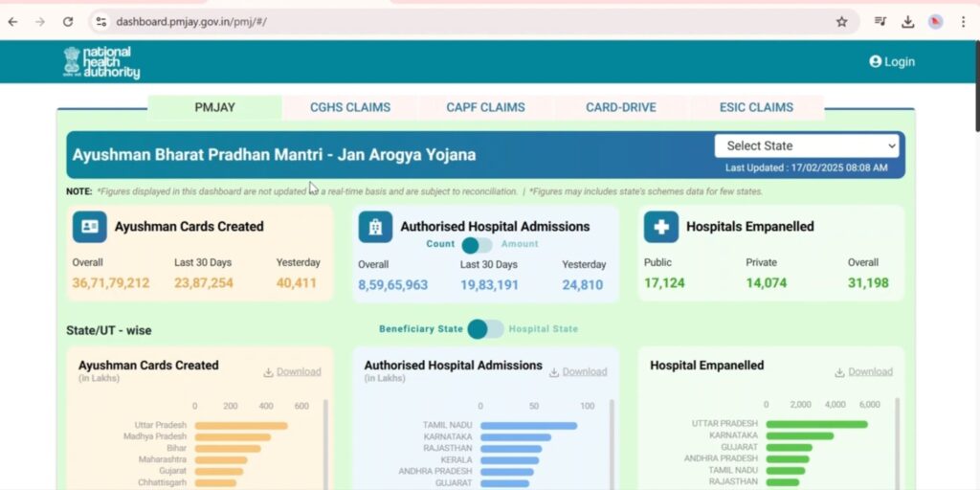
Task: Click the National Health Authority logo
Action: 101,62
